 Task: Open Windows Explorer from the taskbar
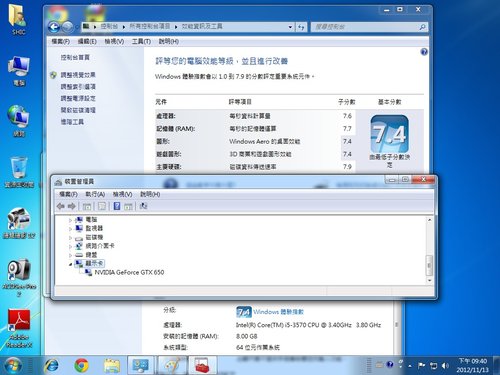tap(112, 366)
